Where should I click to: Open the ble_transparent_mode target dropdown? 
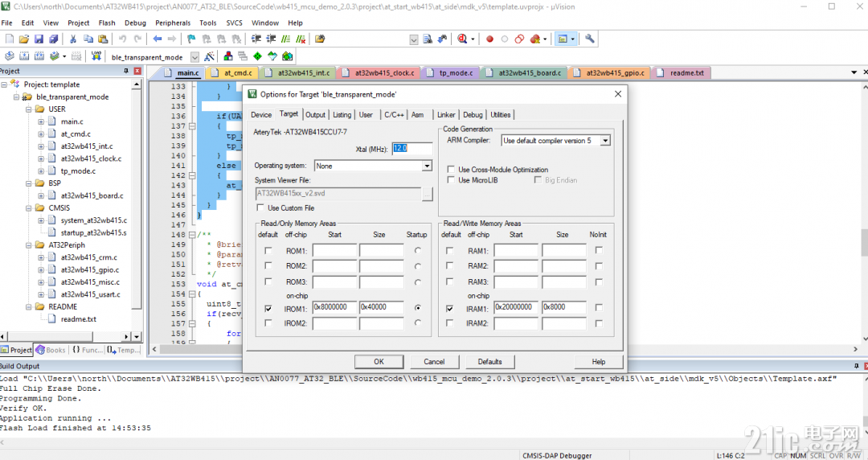[x=194, y=57]
